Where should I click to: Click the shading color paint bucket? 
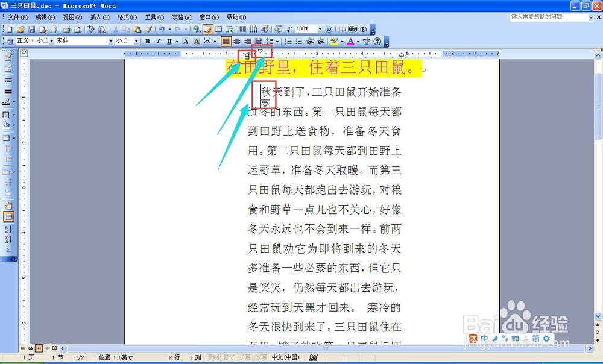point(7,125)
